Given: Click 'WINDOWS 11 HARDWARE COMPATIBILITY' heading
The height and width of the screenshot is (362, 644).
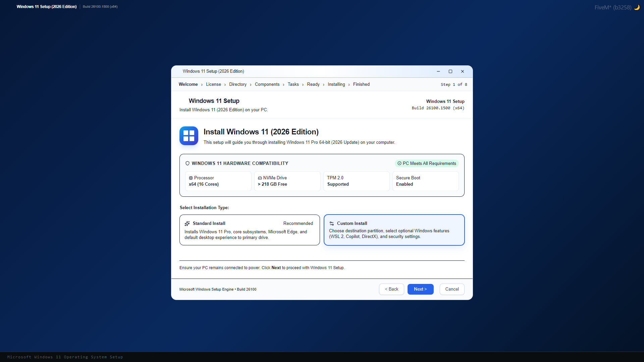Looking at the screenshot, I should tap(240, 163).
